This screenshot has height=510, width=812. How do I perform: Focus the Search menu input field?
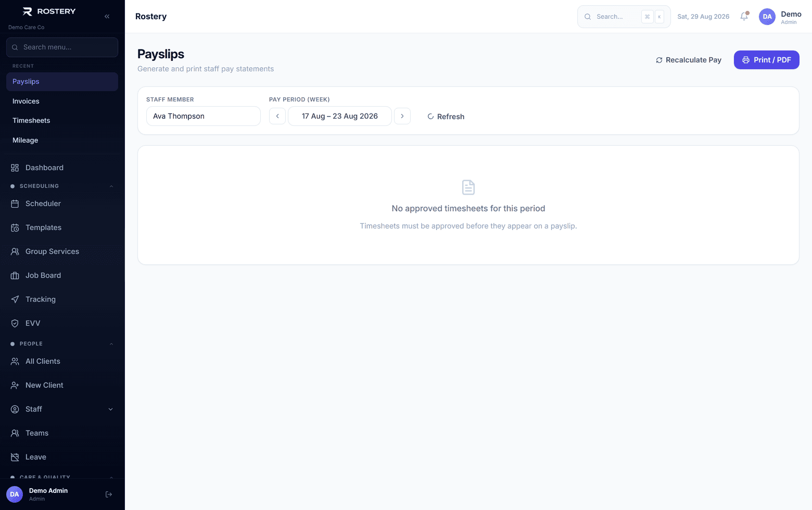pyautogui.click(x=62, y=47)
